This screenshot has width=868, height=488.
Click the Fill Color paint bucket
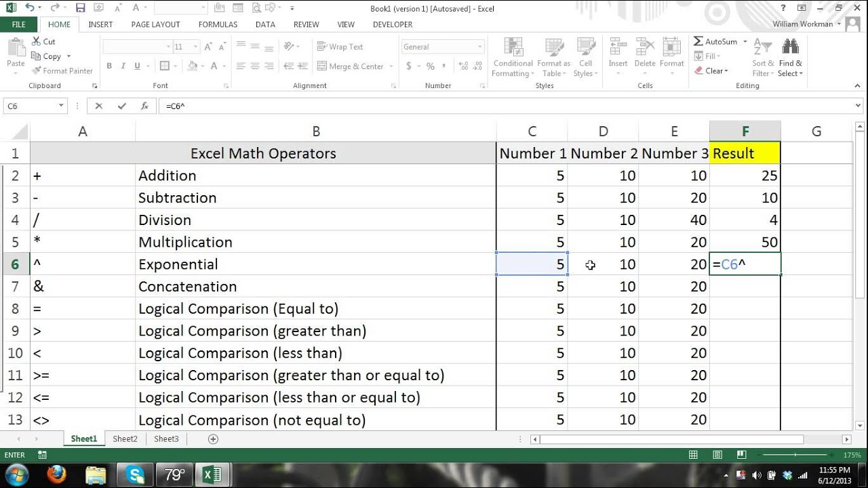click(x=193, y=66)
